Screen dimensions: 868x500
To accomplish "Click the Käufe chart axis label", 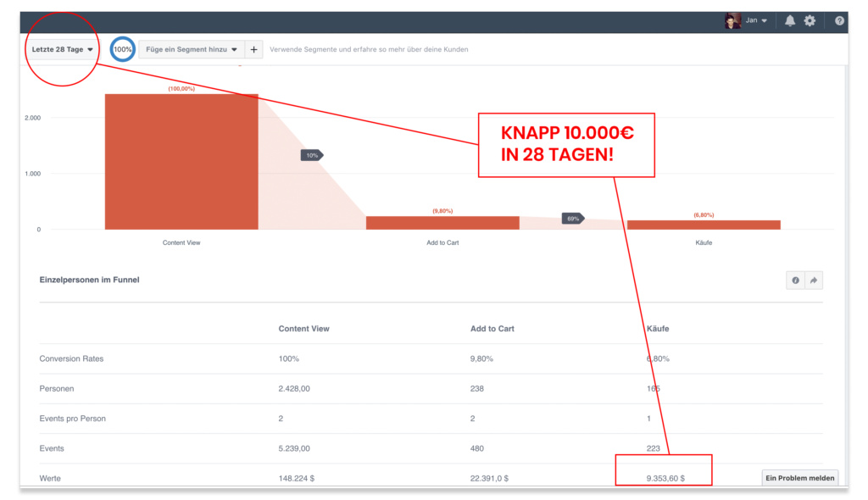I will 704,242.
